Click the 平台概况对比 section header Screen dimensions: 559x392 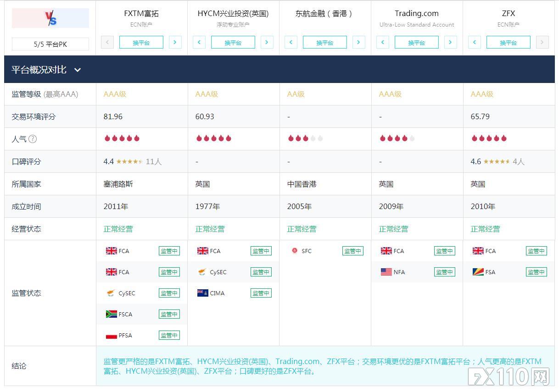click(x=279, y=70)
